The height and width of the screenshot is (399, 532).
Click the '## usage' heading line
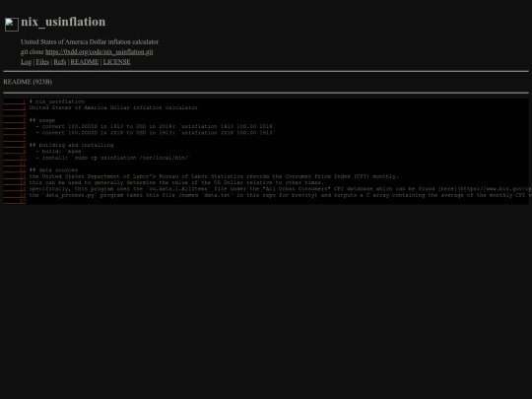[x=42, y=120]
